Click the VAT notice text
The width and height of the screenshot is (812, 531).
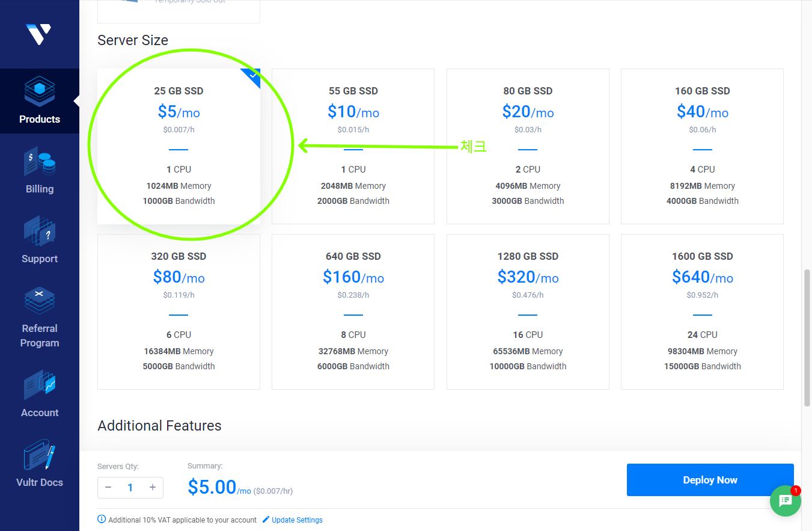(x=183, y=520)
